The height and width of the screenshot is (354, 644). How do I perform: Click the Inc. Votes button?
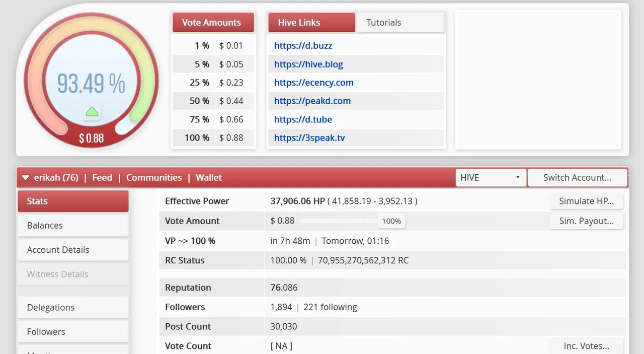[586, 346]
